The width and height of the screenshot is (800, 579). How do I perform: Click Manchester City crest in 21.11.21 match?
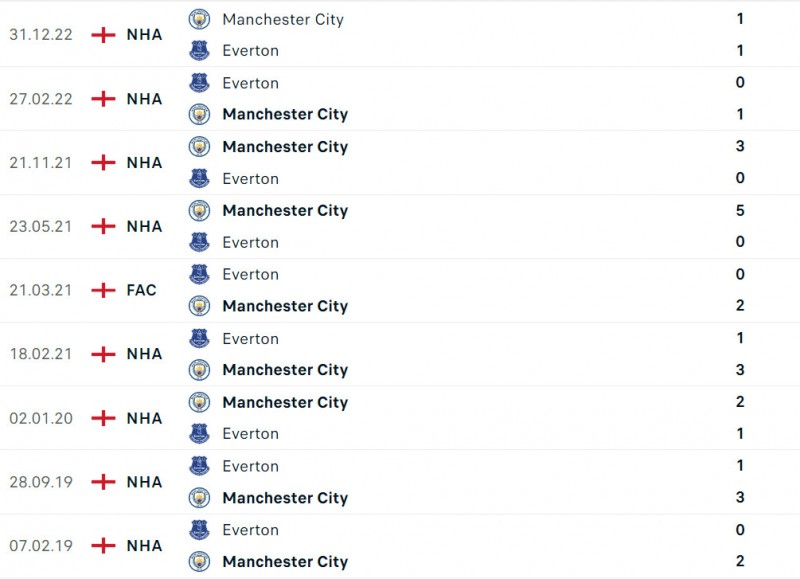click(200, 147)
